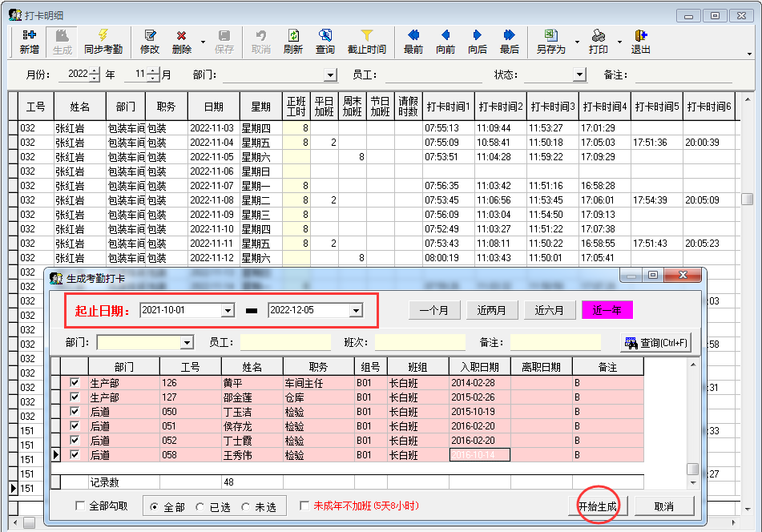Image resolution: width=762 pixels, height=532 pixels.
Task: Enable 未成年不加班 checkbox
Action: (x=304, y=506)
